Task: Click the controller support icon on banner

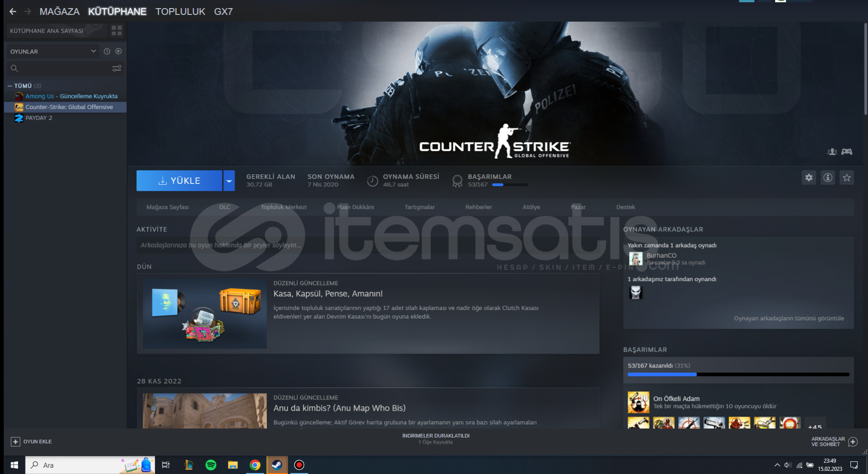Action: [x=847, y=152]
